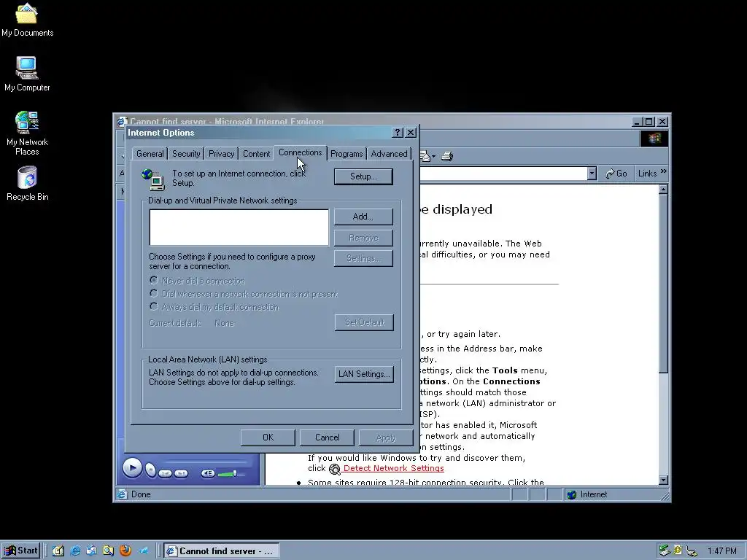The width and height of the screenshot is (747, 560).
Task: Click the Print icon in IE toolbar
Action: [447, 156]
